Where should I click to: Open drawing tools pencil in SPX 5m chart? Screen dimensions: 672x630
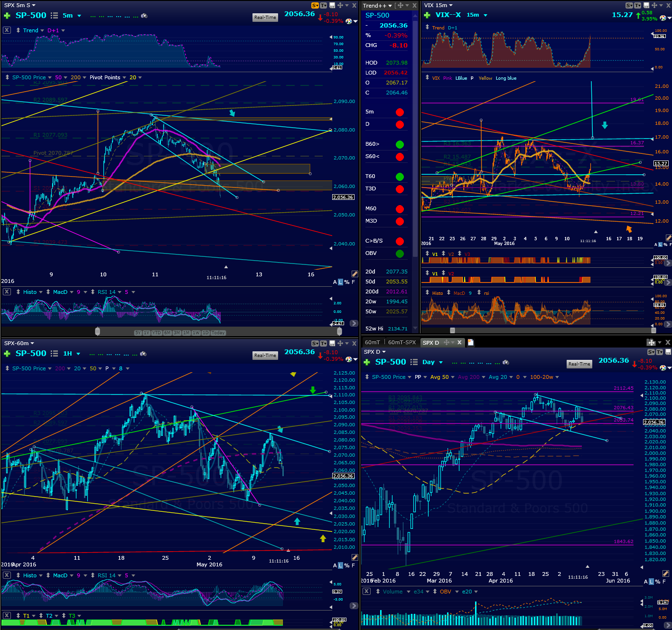[355, 274]
